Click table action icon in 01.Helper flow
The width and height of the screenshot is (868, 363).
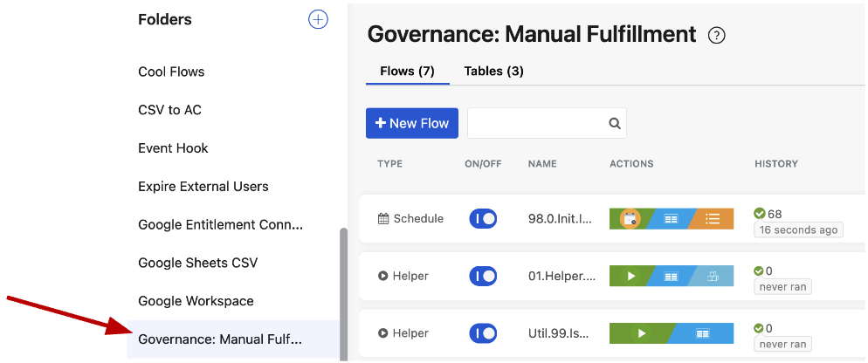click(671, 277)
